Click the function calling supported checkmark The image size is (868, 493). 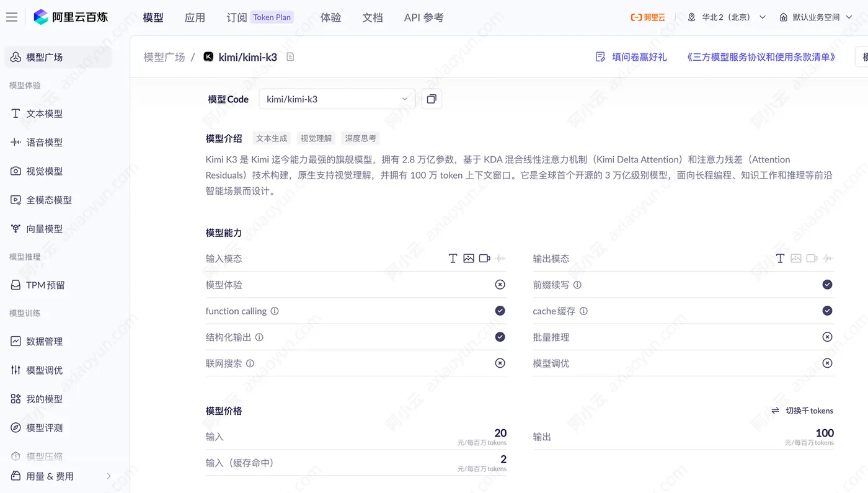coord(500,311)
